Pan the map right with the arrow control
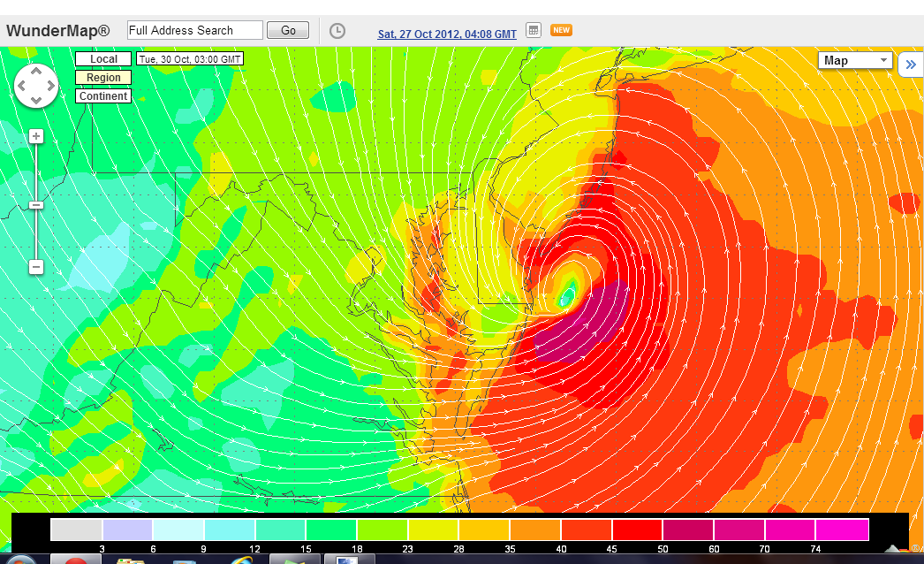Screen dimensions: 924x564 50,86
